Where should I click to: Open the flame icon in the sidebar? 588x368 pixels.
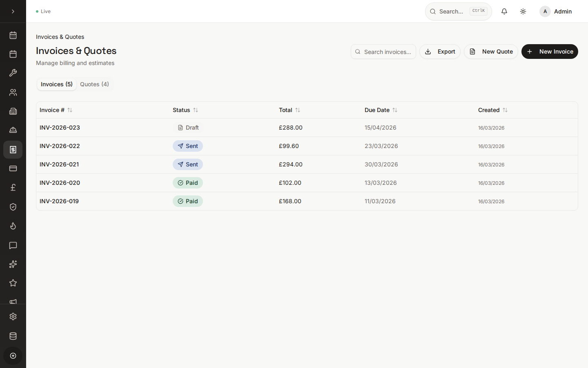coord(13,226)
